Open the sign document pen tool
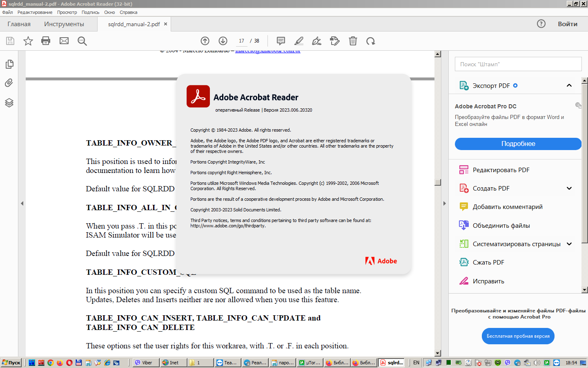This screenshot has width=588, height=368. pyautogui.click(x=316, y=41)
